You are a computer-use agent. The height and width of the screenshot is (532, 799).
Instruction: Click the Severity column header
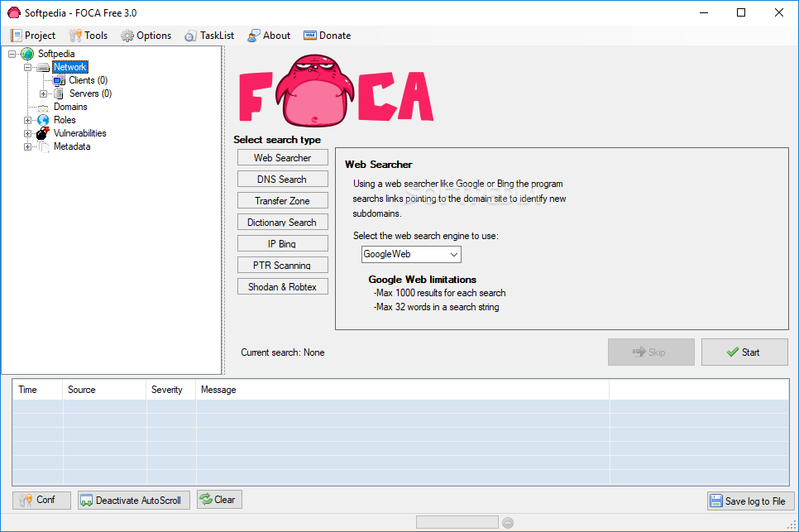tap(171, 390)
